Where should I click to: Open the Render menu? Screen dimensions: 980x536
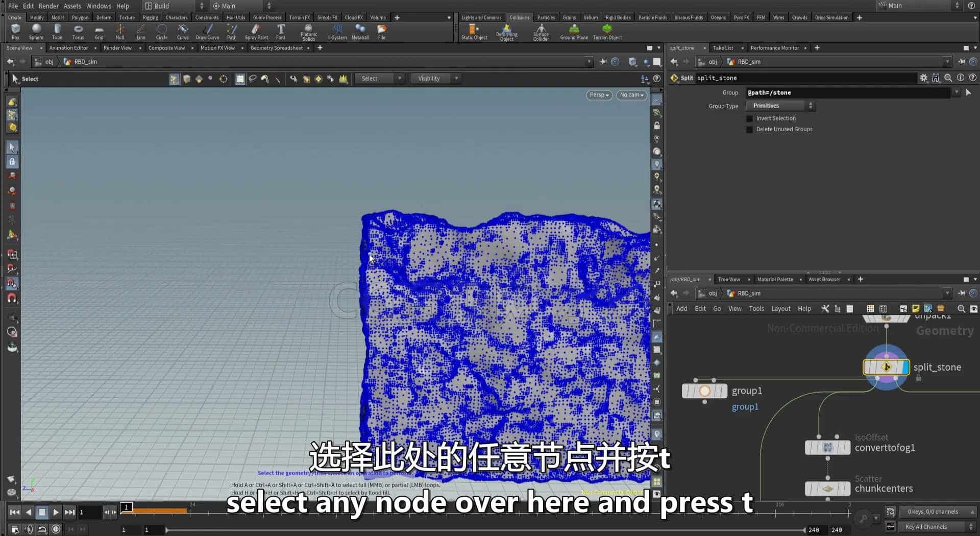click(x=48, y=6)
